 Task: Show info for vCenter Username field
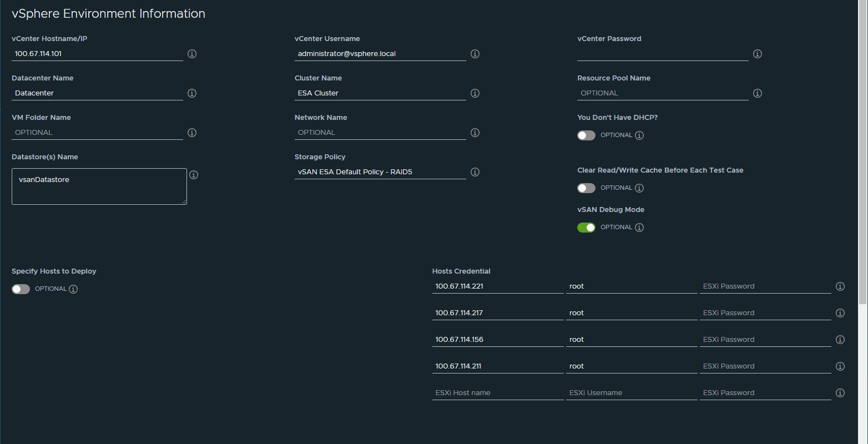pyautogui.click(x=475, y=54)
